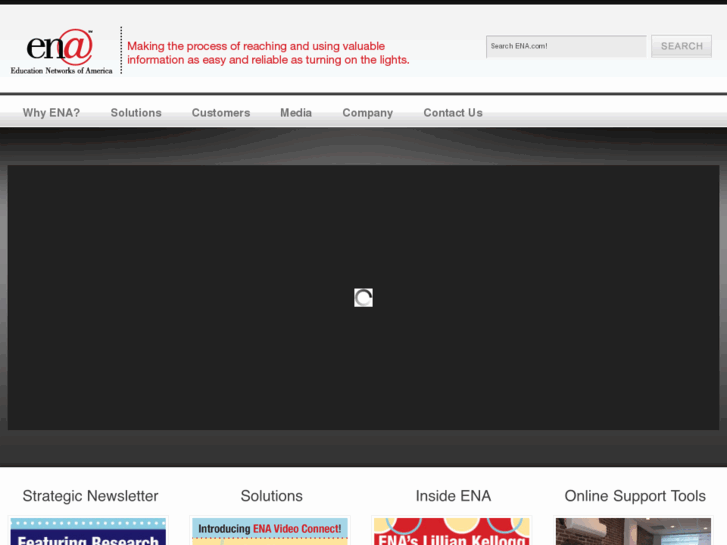Click the ENA logo
Screen dimensions: 727x545
[61, 51]
